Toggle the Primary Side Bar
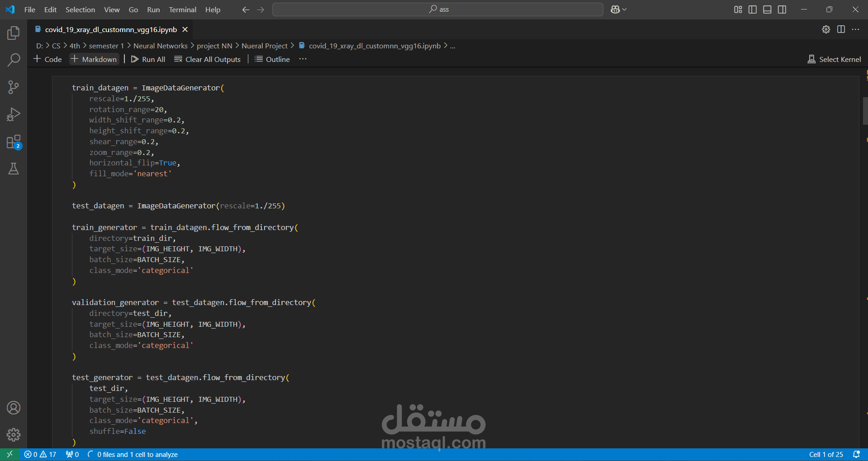868x461 pixels. click(753, 9)
